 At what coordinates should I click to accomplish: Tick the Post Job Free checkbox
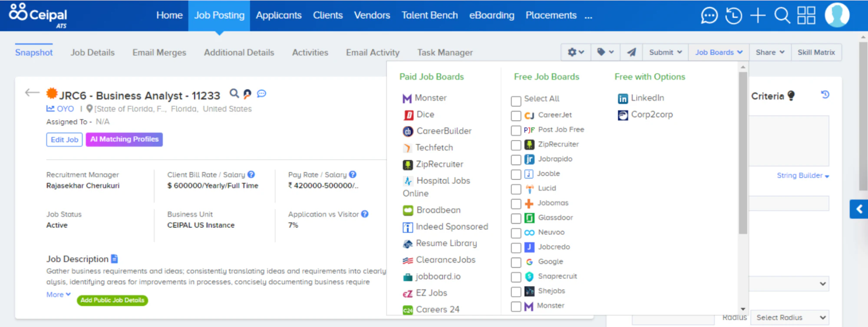tap(516, 130)
